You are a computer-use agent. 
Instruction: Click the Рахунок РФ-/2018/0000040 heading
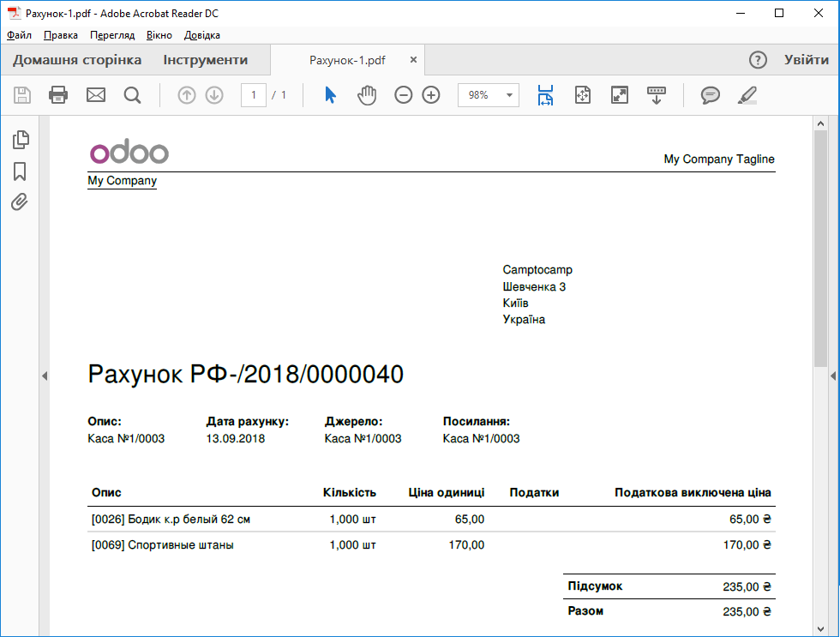(245, 374)
